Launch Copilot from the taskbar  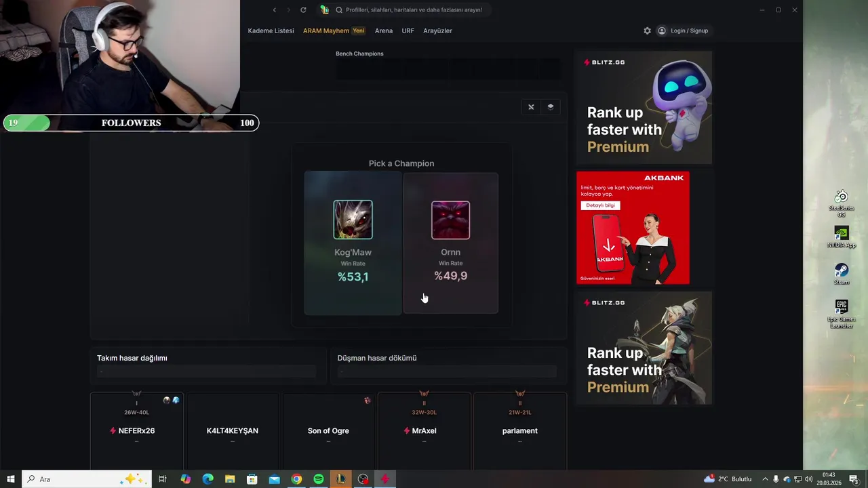pos(186,479)
